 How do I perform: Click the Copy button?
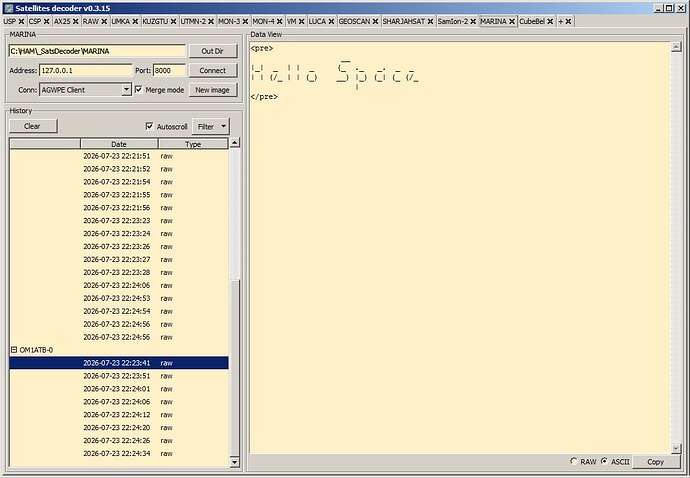[x=655, y=462]
